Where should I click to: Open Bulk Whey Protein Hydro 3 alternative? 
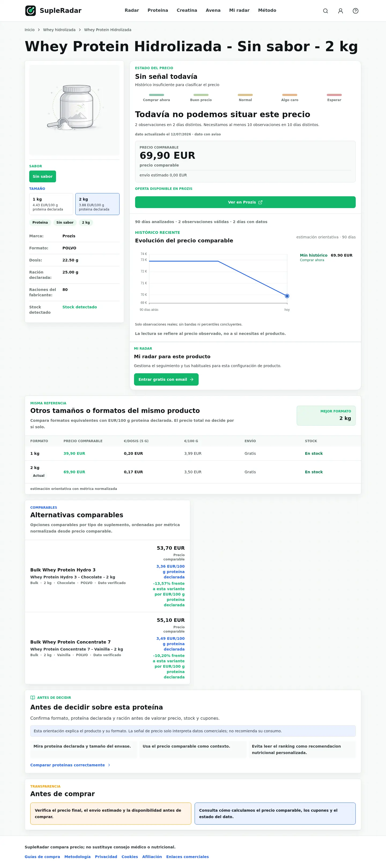tap(107, 576)
